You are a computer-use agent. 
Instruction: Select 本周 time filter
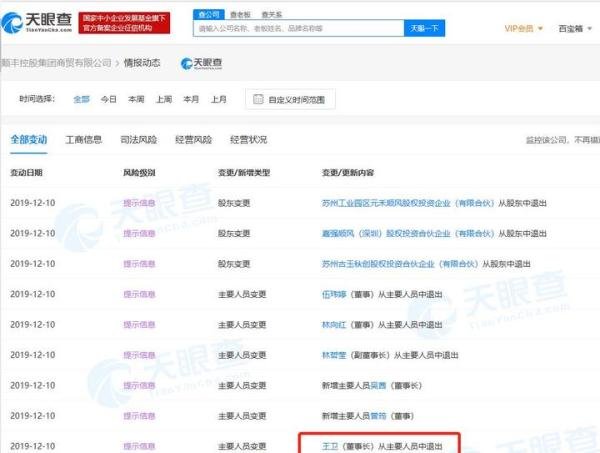[136, 99]
